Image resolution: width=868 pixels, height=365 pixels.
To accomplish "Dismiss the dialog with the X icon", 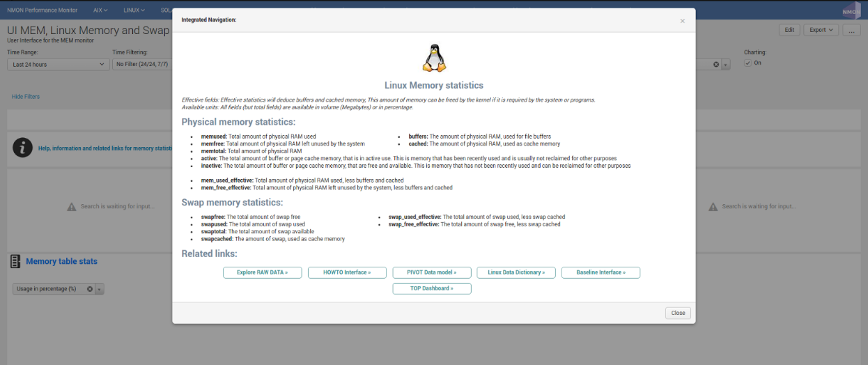I will [x=683, y=21].
